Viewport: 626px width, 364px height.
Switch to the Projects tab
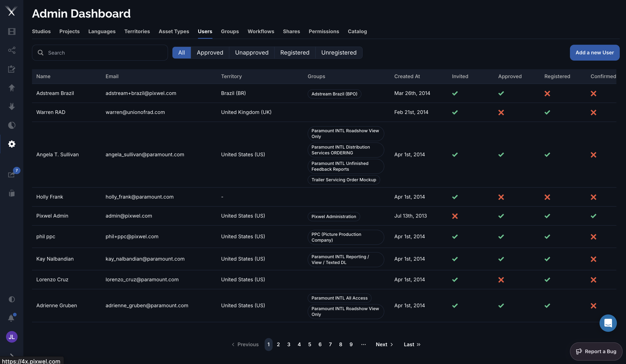69,31
